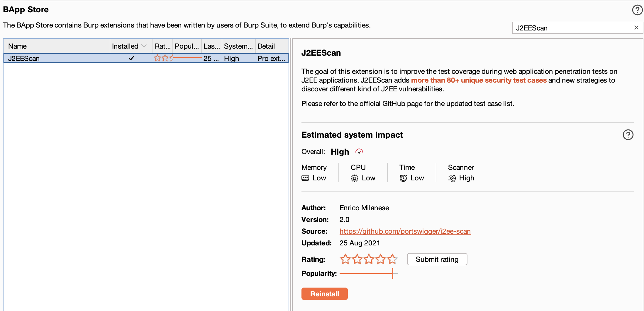Clear the J2EEScan search text

point(636,28)
